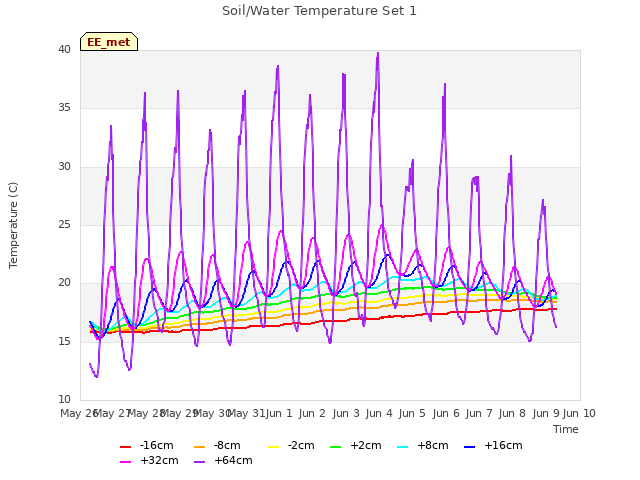Click the +64cm peak near 40 on Jun 4
640x480 pixels.
coord(378,53)
